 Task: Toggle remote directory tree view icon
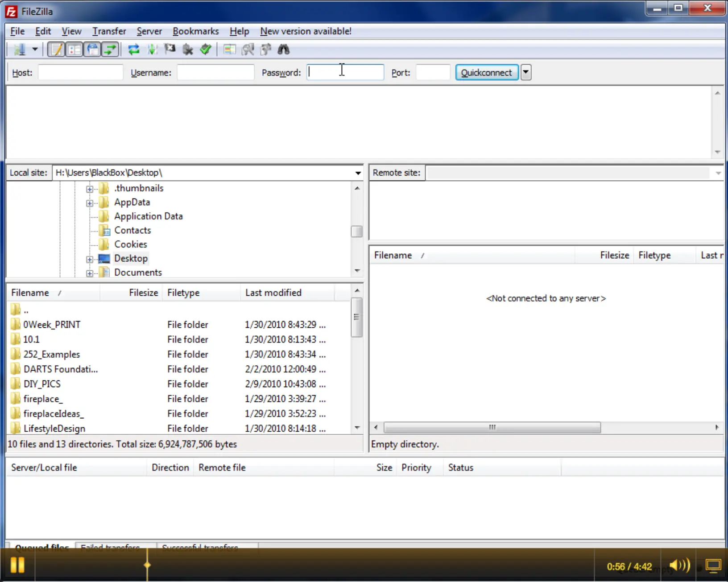[x=92, y=50]
